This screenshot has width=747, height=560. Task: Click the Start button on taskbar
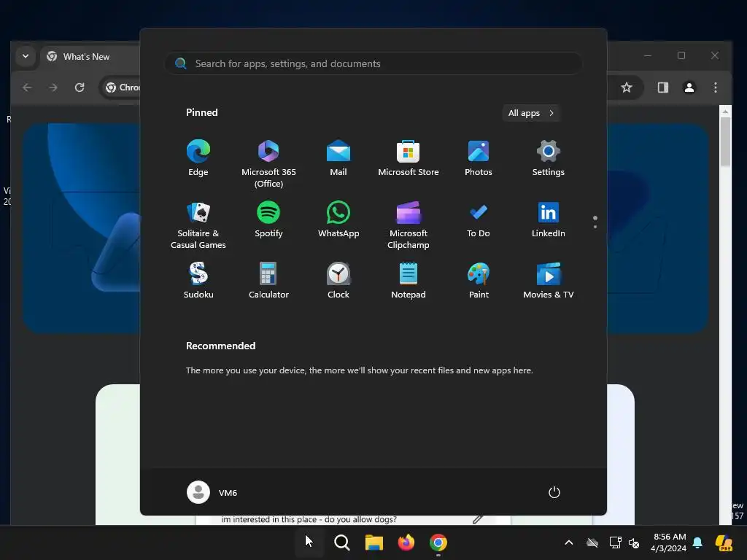click(x=309, y=542)
